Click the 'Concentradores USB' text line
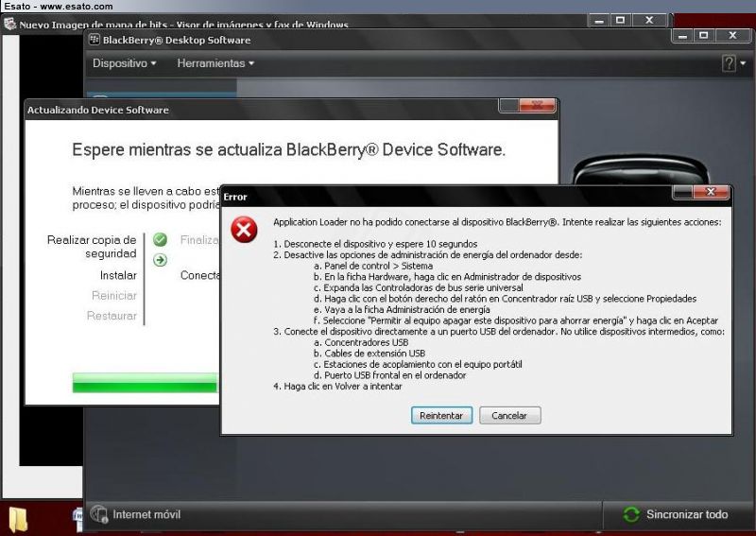Viewport: 756px width, 536px height. click(361, 342)
